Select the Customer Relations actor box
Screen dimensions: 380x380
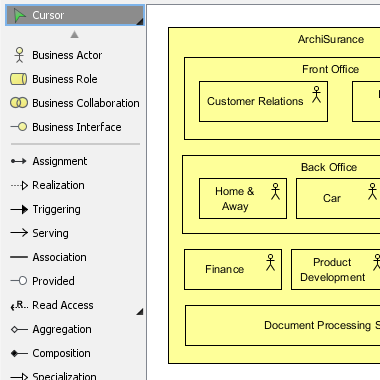(x=263, y=101)
